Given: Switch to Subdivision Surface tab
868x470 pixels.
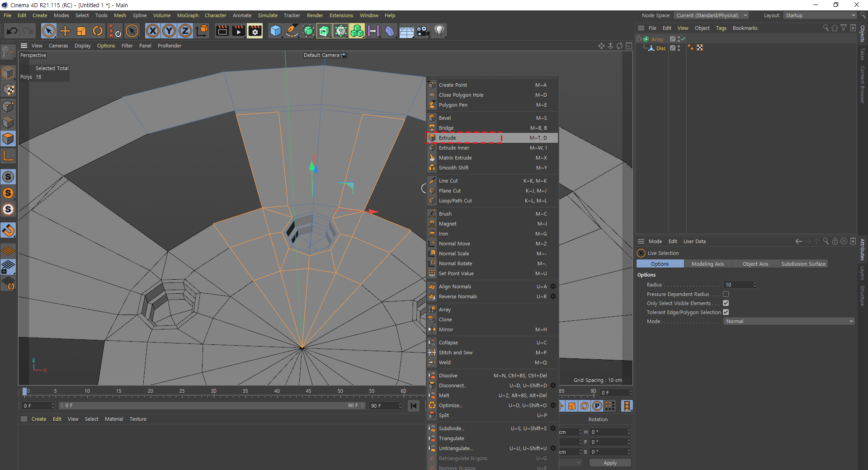Looking at the screenshot, I should coord(803,264).
